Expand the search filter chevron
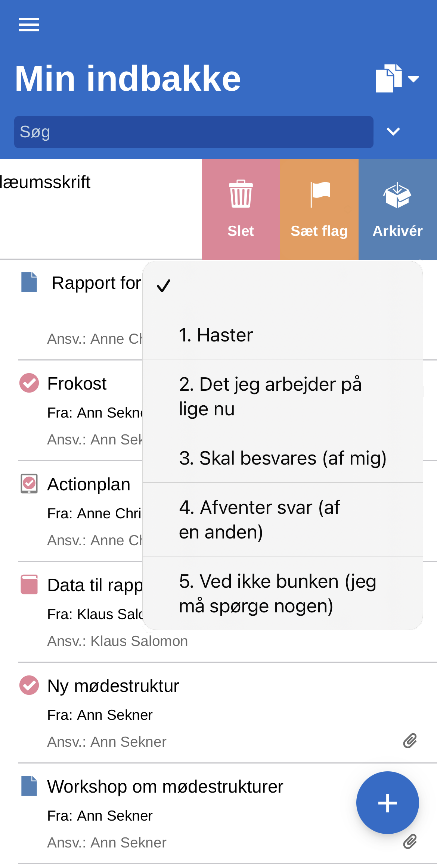This screenshot has width=437, height=868. coord(393,131)
